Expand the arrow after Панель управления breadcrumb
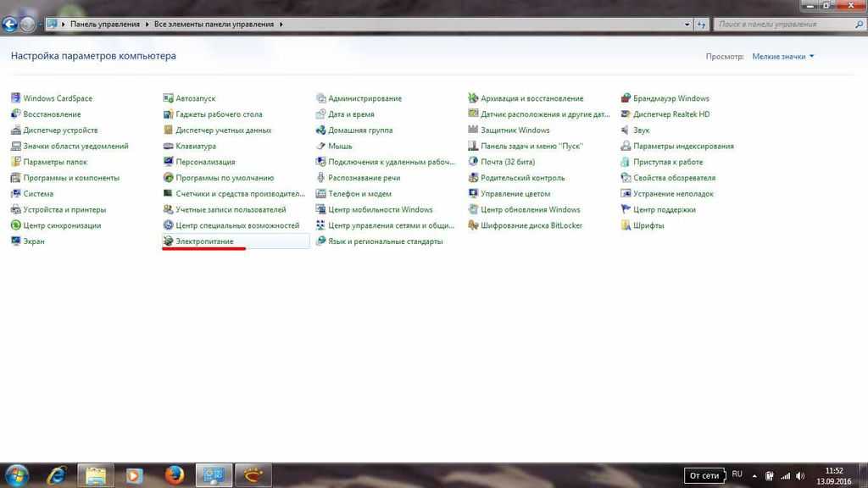Image resolution: width=868 pixels, height=488 pixels. (146, 25)
